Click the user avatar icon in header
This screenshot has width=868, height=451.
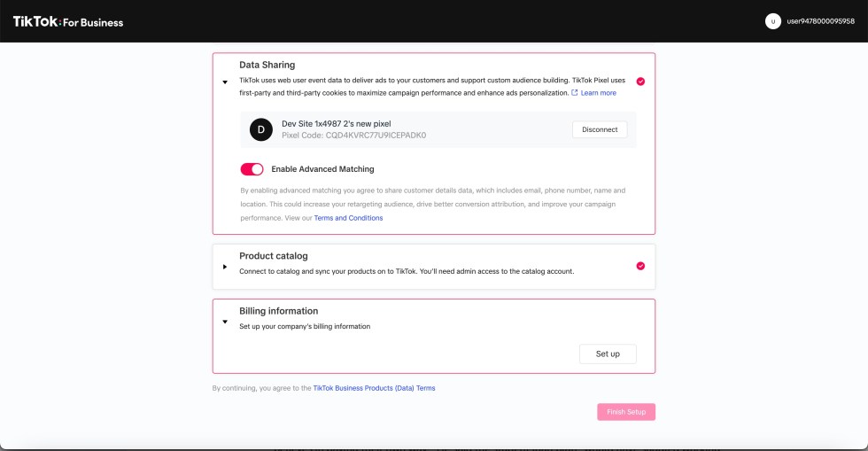coord(772,21)
